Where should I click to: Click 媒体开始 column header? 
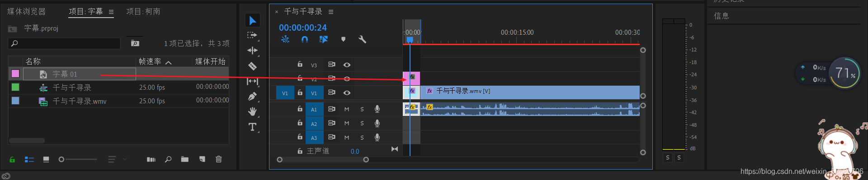coord(210,61)
